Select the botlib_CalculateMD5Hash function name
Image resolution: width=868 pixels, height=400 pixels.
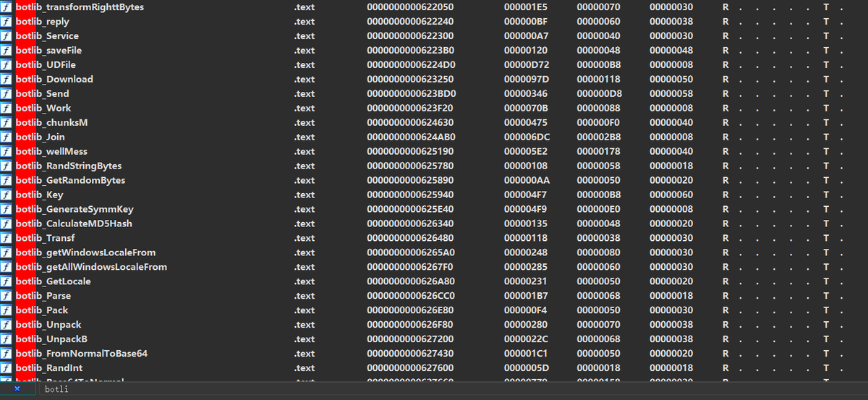click(x=74, y=224)
